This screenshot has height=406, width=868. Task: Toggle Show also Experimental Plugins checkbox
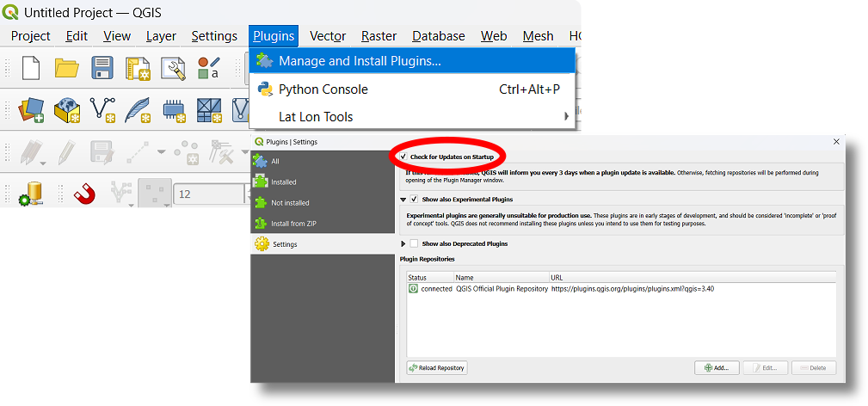coord(414,199)
